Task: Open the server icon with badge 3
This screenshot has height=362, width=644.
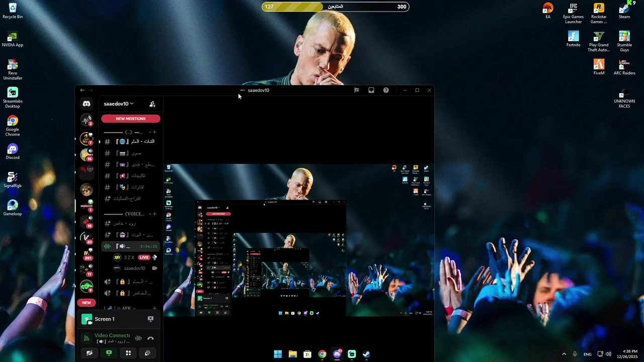Action: click(87, 120)
